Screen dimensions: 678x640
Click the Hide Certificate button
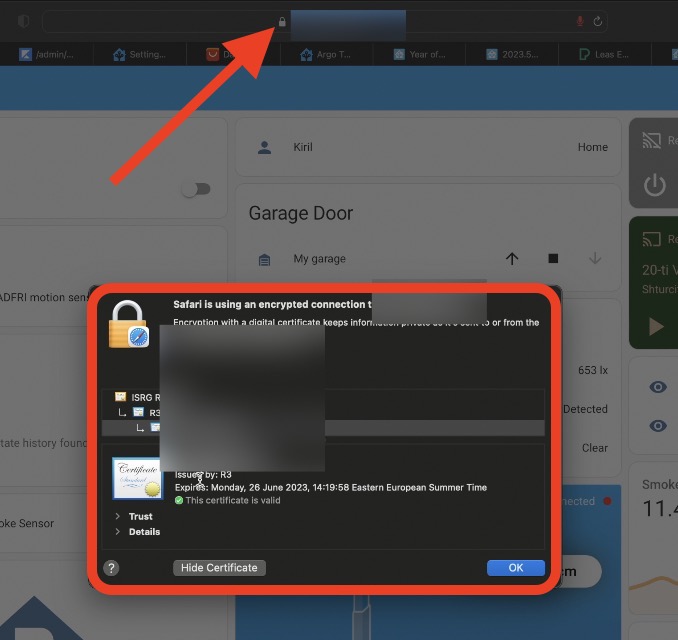coord(219,568)
